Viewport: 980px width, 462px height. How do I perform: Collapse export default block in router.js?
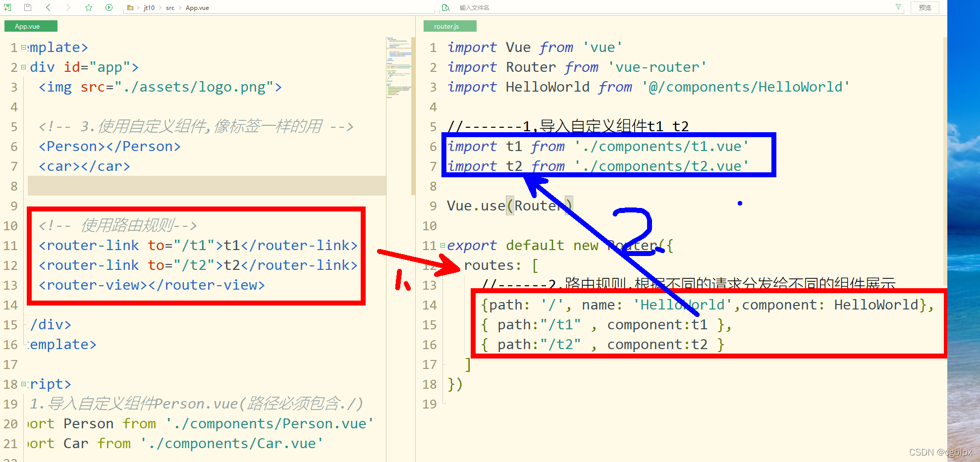point(442,246)
